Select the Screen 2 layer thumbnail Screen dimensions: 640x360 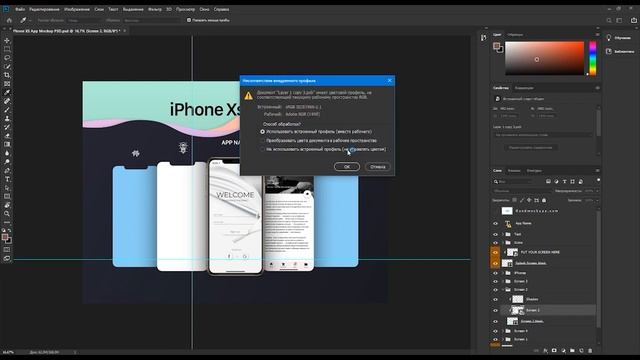(518, 310)
